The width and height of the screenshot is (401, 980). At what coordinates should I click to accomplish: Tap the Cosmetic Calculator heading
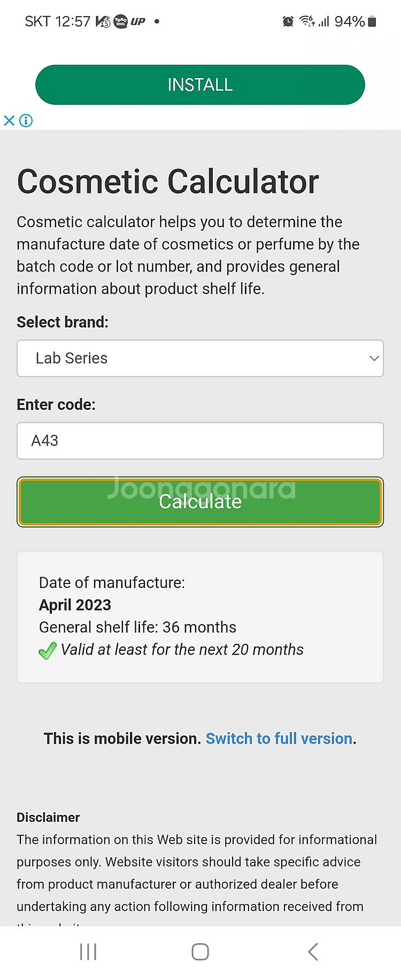click(168, 182)
